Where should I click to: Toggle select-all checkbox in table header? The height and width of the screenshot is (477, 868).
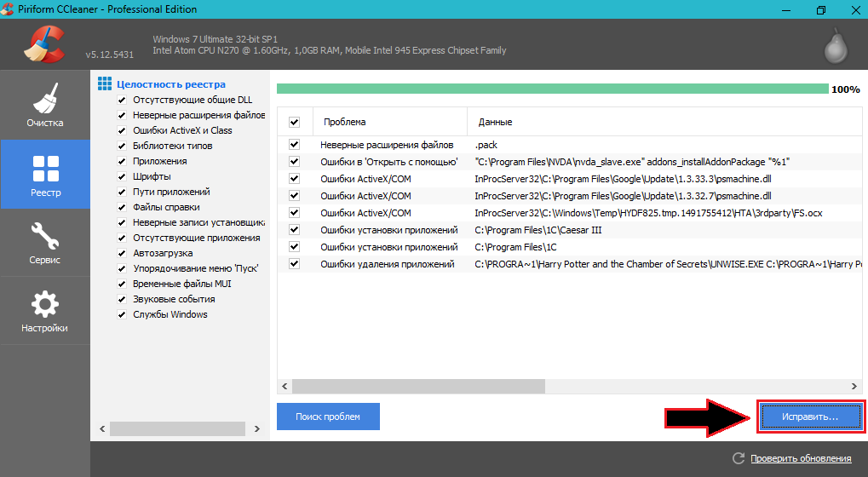pyautogui.click(x=295, y=122)
